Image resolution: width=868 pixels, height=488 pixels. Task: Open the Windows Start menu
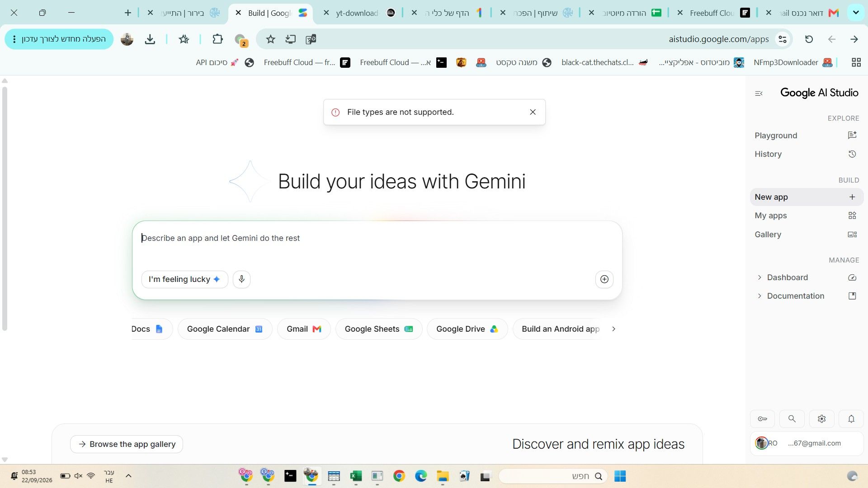coord(620,476)
